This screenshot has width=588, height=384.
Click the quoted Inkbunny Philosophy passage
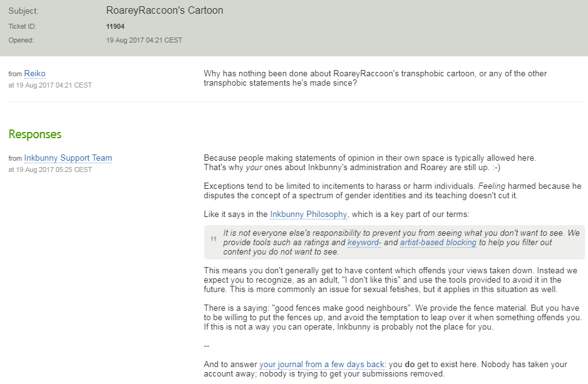[x=394, y=243]
